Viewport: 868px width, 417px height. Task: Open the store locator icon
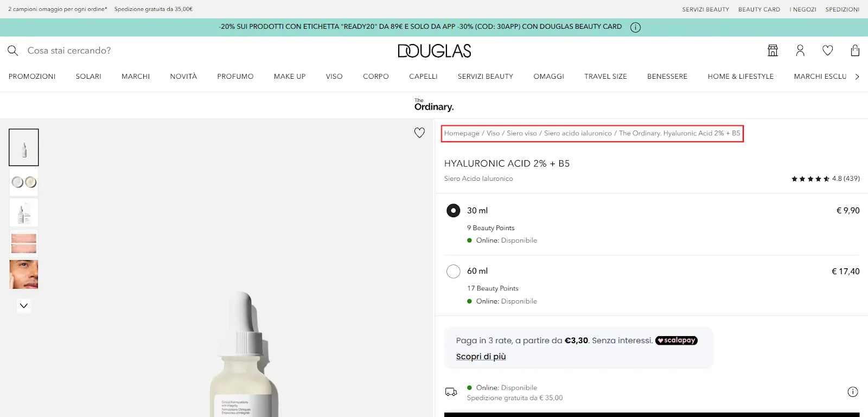pos(773,50)
